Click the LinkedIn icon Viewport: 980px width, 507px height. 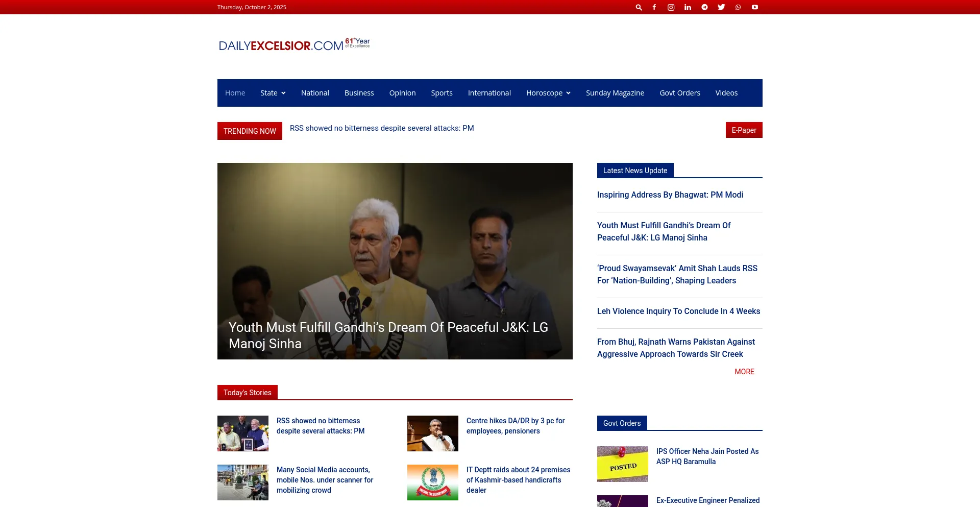tap(688, 7)
